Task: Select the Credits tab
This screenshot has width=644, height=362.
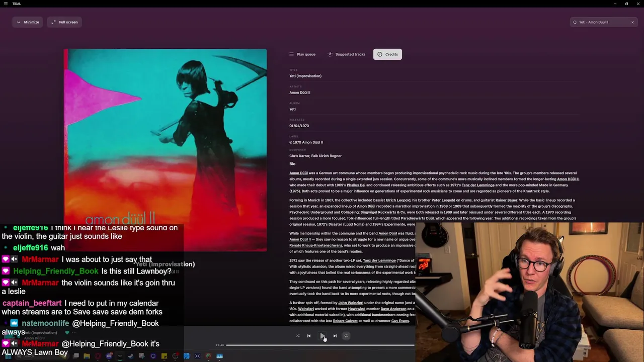Action: point(387,54)
